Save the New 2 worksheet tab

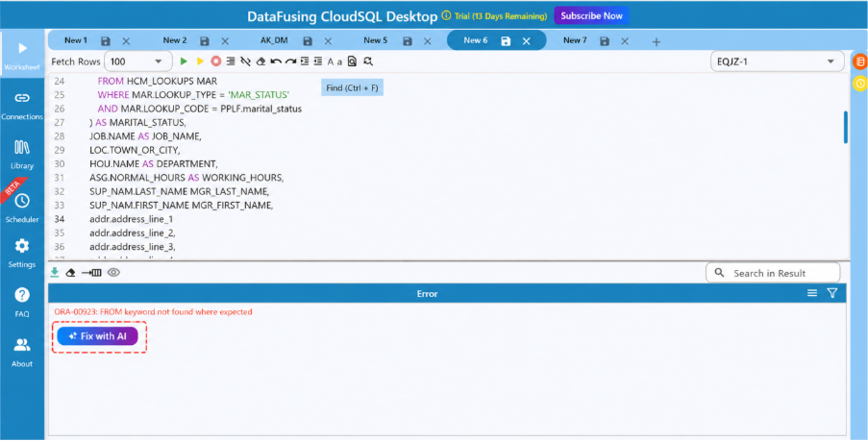pyautogui.click(x=205, y=41)
